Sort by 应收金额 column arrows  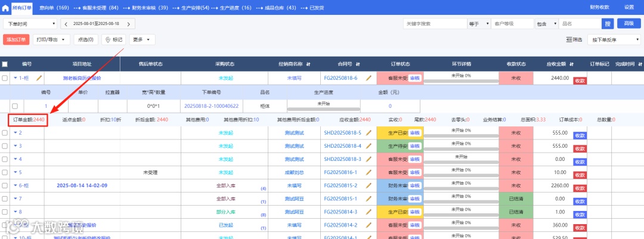(x=571, y=64)
